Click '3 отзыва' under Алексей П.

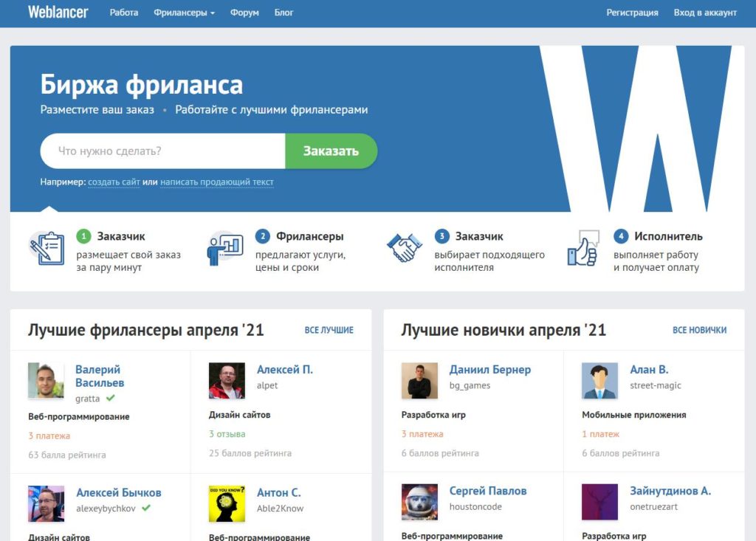227,433
